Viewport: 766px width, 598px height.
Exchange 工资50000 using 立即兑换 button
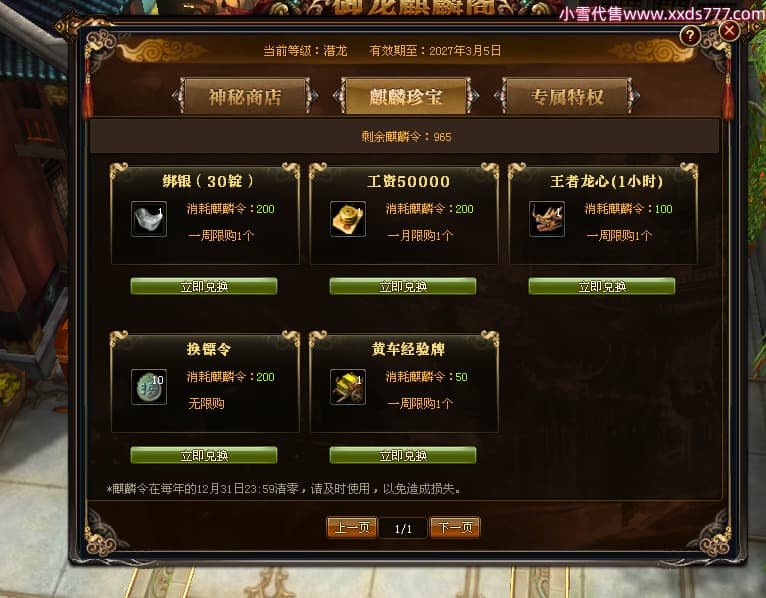[403, 286]
